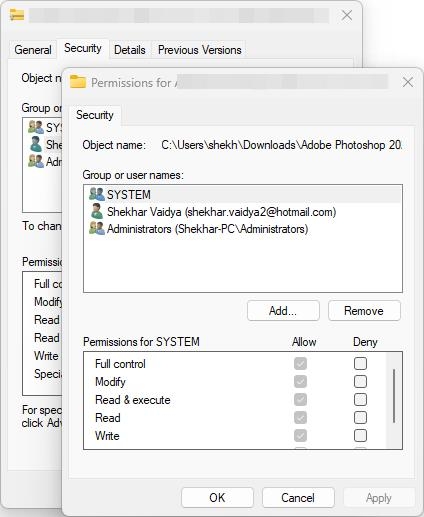Screen dimensions: 424x517
Task: Click the Shekhar Vaidya user icon
Action: tap(97, 211)
